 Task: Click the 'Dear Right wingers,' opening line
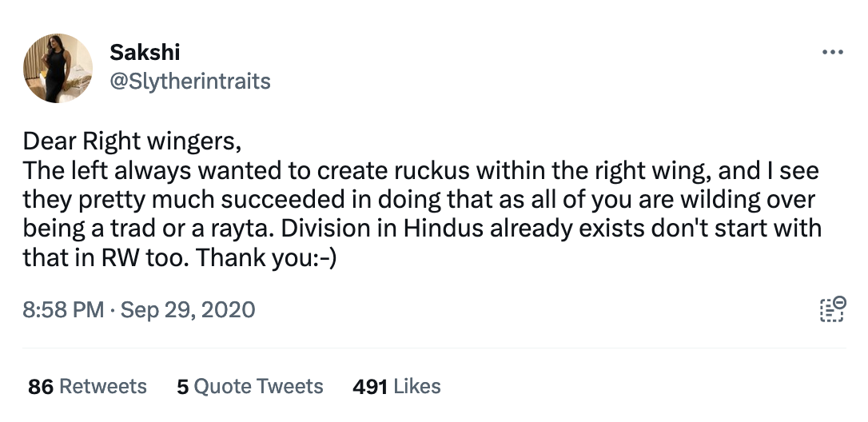point(131,143)
